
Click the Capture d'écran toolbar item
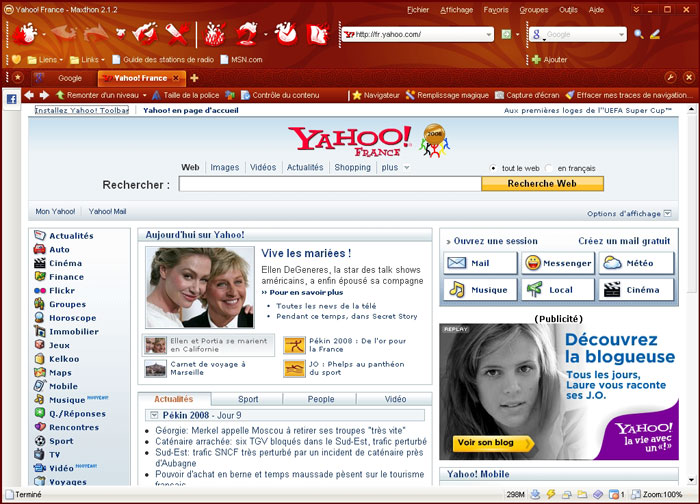click(527, 95)
